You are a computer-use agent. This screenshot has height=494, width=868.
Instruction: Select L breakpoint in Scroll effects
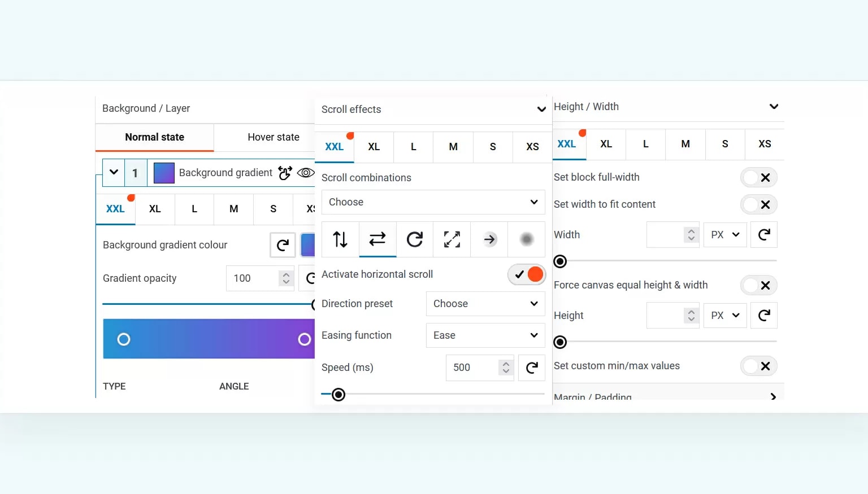click(414, 147)
